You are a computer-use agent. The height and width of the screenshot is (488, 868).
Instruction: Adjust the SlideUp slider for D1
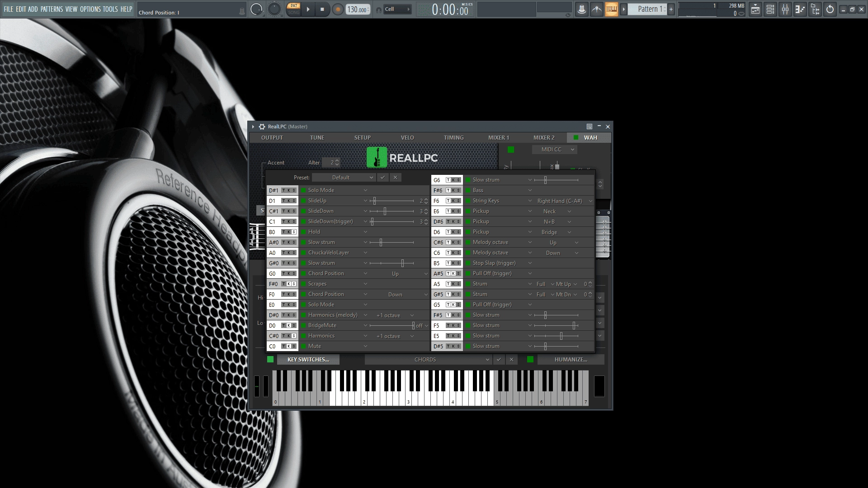392,201
